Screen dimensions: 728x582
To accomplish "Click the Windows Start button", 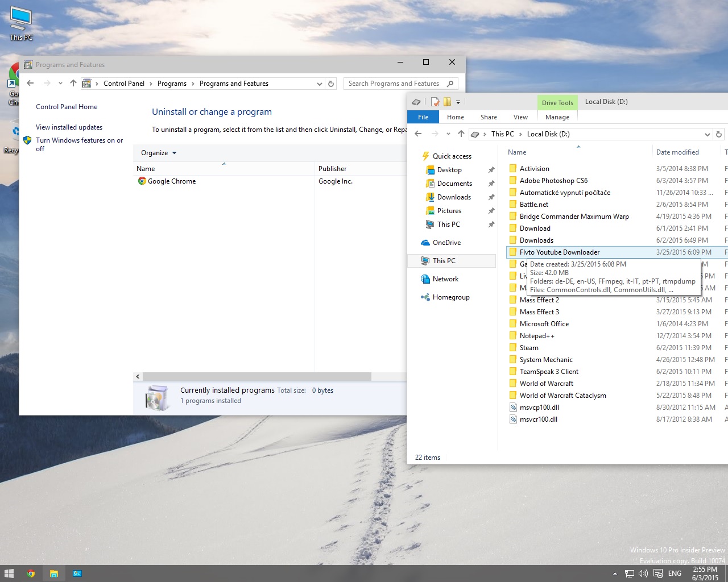I will [x=9, y=573].
